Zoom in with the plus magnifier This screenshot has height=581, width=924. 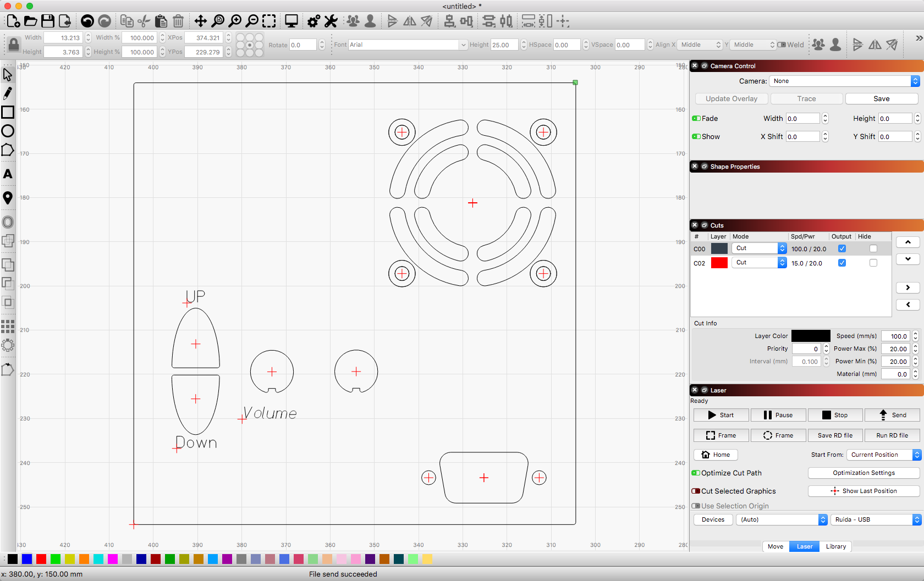click(x=235, y=21)
